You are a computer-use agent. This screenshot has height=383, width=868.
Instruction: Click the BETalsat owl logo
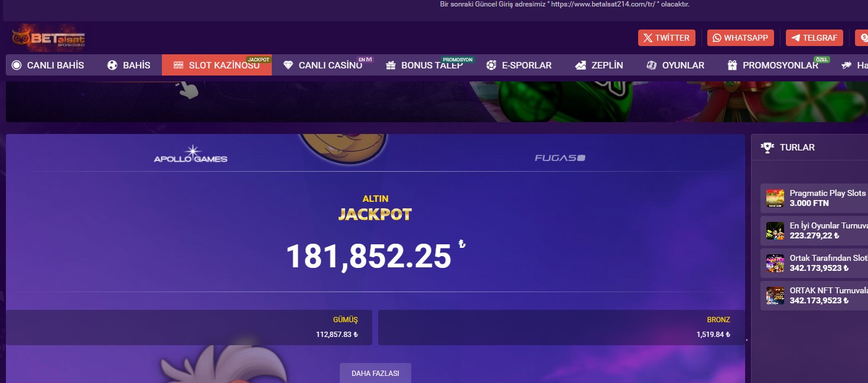click(48, 38)
